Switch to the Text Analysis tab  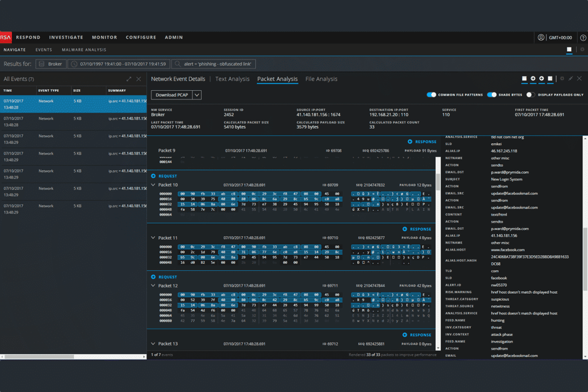pyautogui.click(x=232, y=79)
